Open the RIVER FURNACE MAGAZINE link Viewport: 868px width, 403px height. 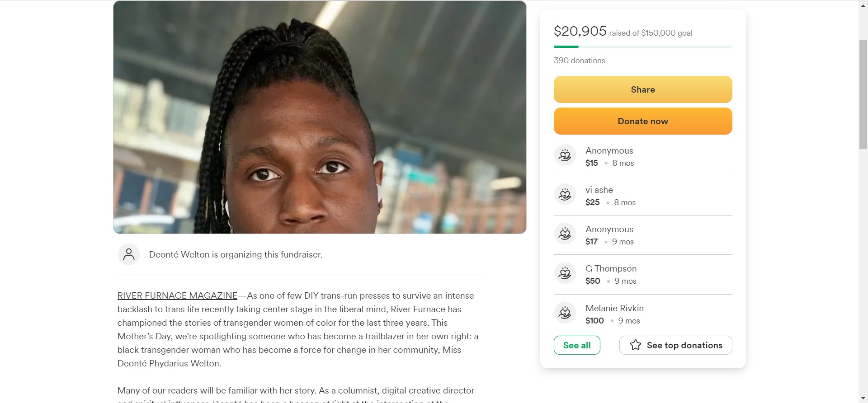pyautogui.click(x=177, y=295)
